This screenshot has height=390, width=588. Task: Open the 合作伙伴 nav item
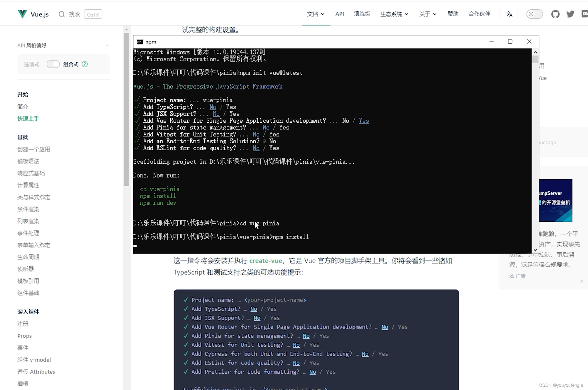click(x=479, y=14)
